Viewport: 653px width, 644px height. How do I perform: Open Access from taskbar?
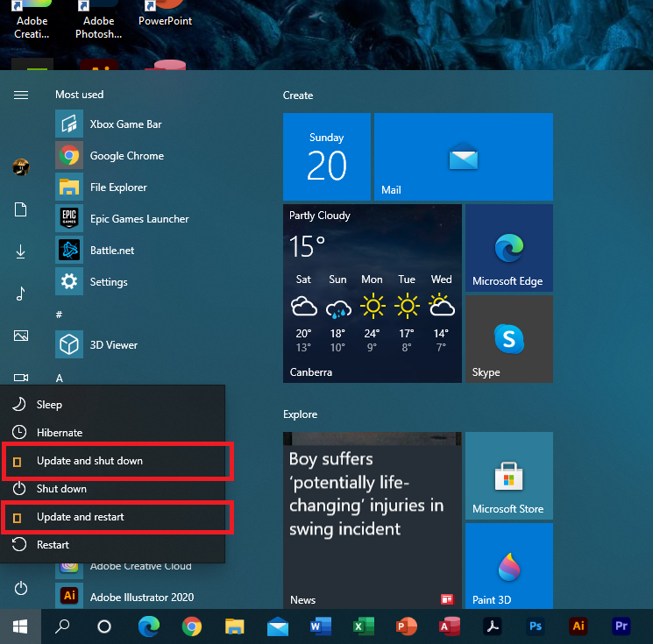[450, 626]
